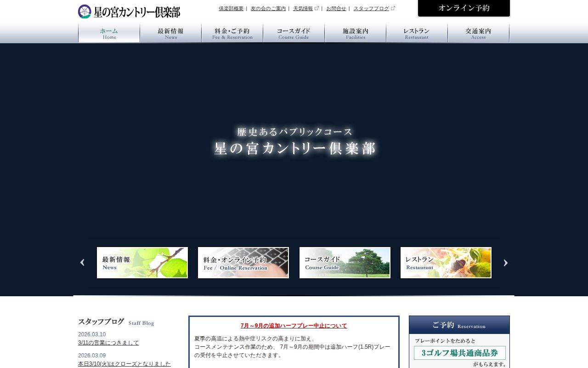The width and height of the screenshot is (588, 368).
Task: Click the carousel previous arrow
Action: (x=82, y=263)
